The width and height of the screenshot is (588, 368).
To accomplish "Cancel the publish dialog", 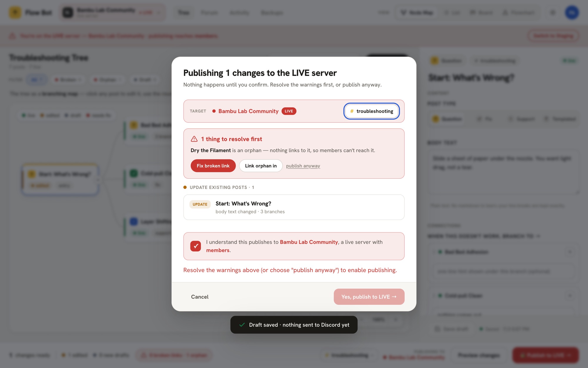I will (200, 297).
